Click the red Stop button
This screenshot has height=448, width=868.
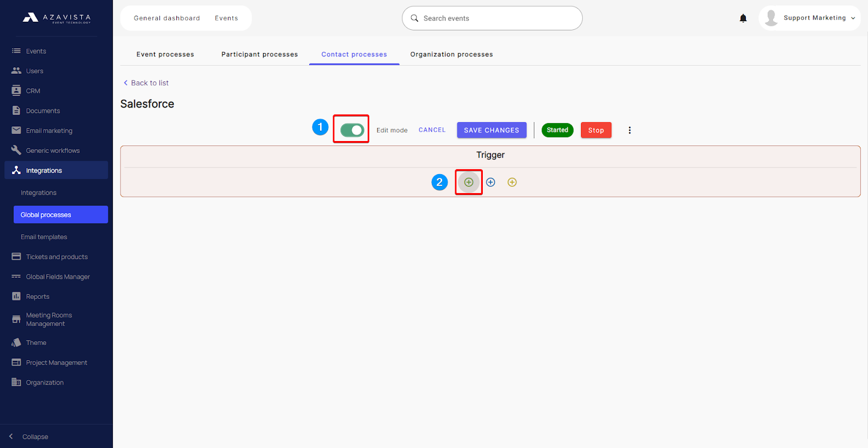coord(596,130)
